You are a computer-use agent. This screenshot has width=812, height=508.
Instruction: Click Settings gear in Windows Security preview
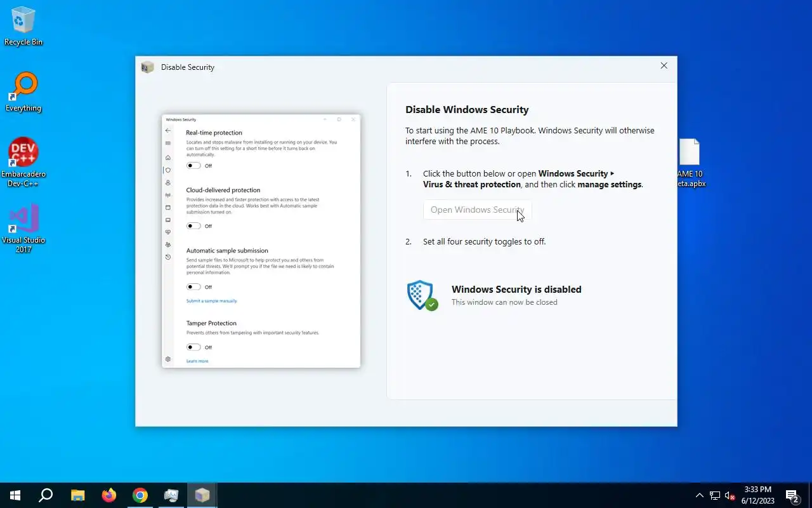click(x=168, y=359)
